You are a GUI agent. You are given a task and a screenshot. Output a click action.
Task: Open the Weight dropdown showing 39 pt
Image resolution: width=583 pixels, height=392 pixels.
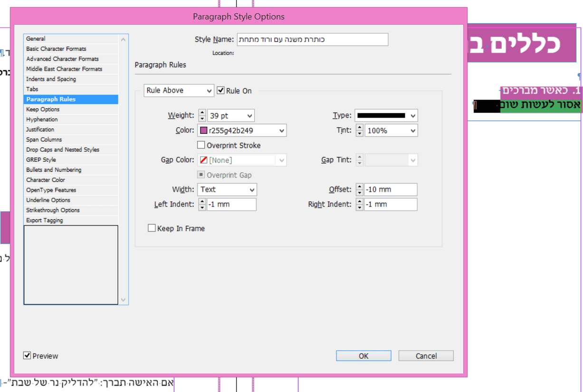[x=231, y=116]
